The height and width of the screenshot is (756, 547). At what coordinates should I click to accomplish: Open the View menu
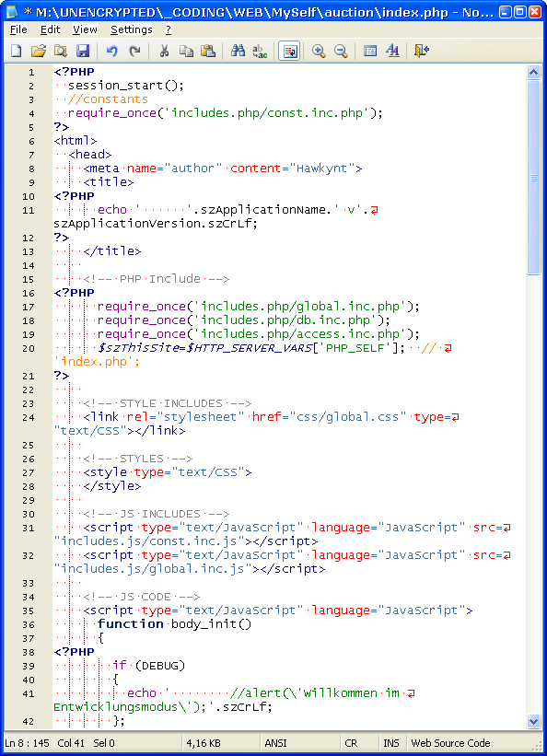point(85,29)
